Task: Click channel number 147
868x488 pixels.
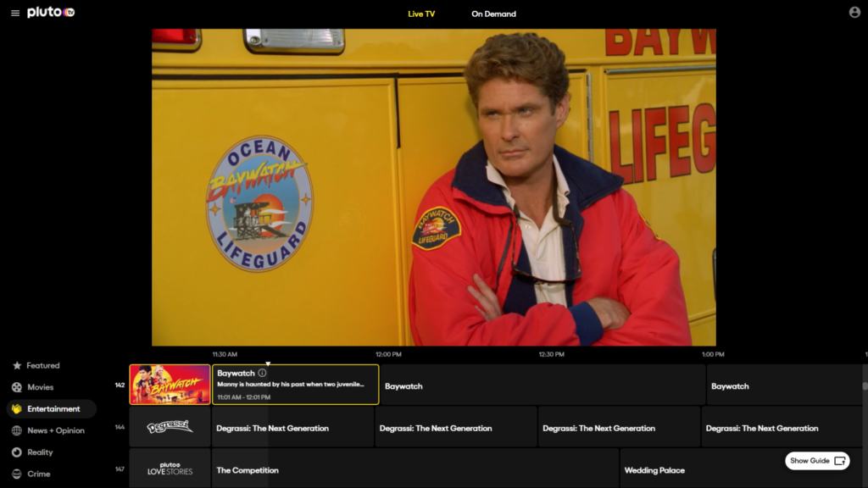Action: tap(120, 469)
